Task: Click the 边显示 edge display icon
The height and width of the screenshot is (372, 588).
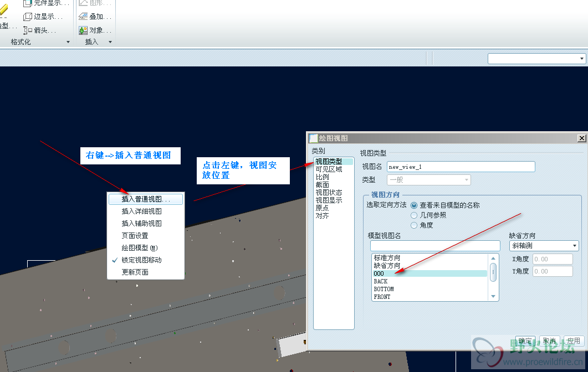Action: tap(27, 17)
